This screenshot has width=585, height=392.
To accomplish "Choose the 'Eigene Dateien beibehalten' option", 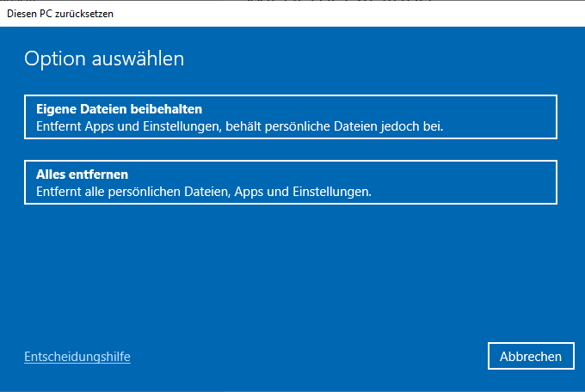I will (291, 117).
